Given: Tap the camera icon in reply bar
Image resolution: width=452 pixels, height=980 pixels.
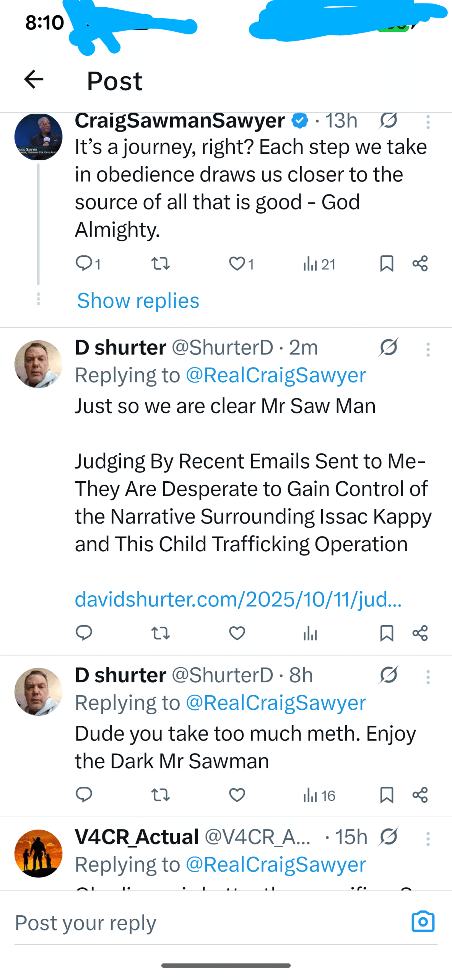Looking at the screenshot, I should tap(423, 921).
